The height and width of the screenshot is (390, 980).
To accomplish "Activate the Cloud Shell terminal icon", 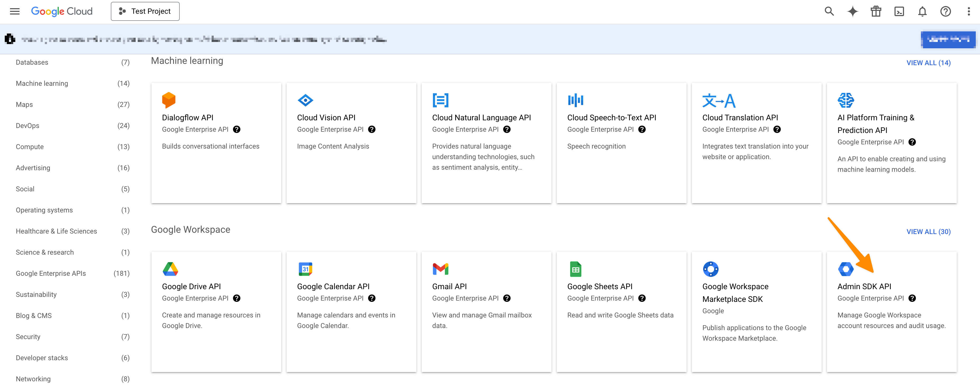I will click(899, 11).
